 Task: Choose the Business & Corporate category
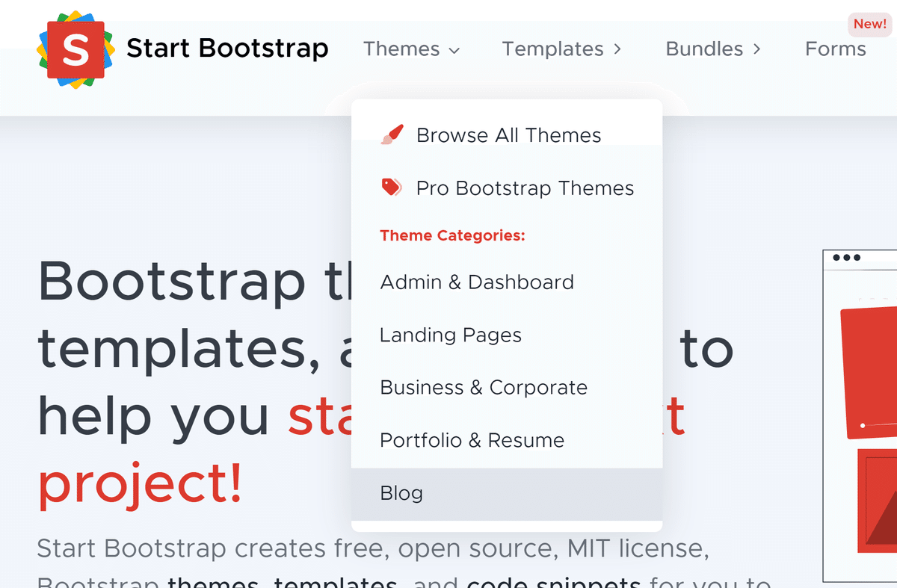(x=507, y=388)
